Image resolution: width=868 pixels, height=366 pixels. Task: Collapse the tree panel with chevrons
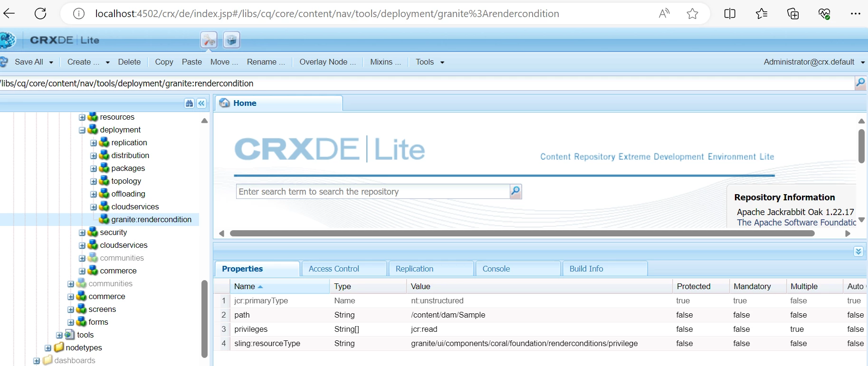[201, 103]
